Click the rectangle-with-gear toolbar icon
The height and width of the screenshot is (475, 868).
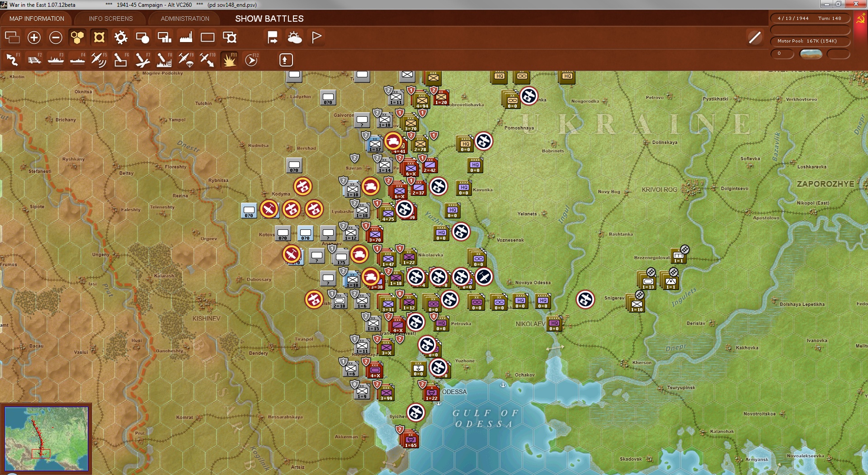230,38
